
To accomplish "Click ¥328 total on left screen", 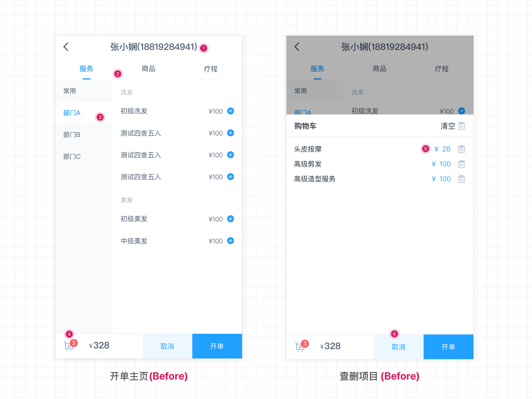I will point(99,345).
